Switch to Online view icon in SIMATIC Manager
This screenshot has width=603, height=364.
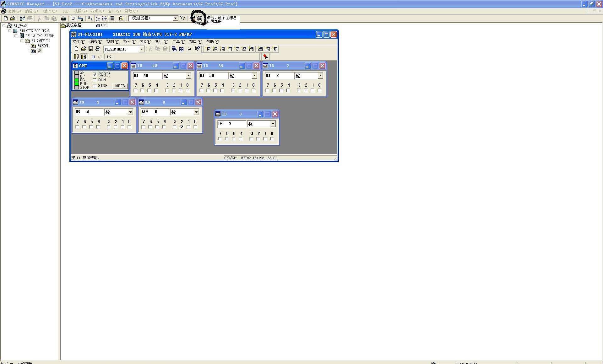[81, 19]
